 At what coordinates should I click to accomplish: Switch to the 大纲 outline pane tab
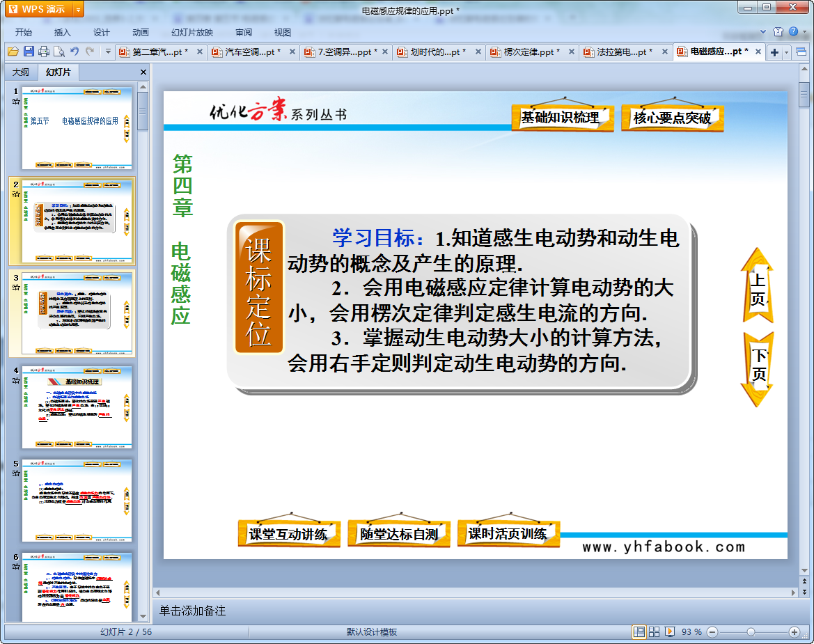[21, 72]
